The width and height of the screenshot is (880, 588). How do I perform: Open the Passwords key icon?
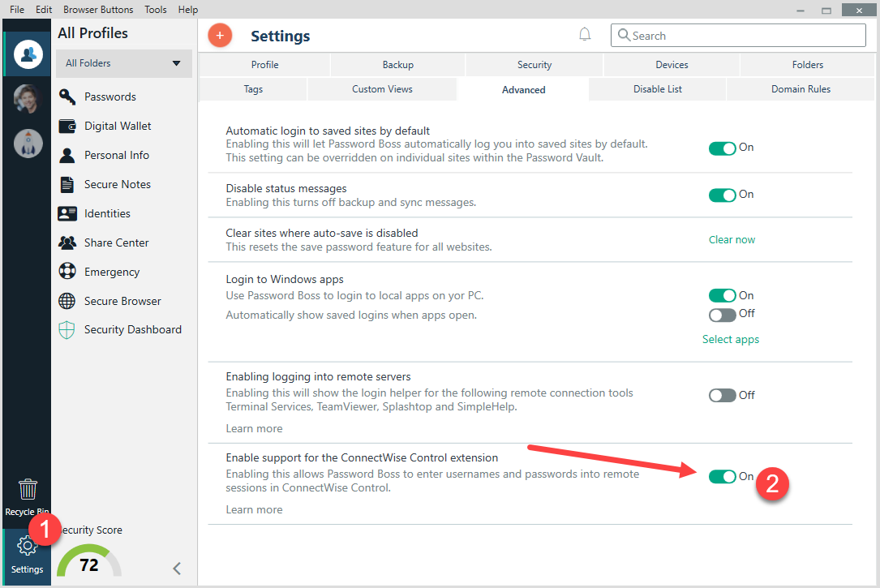pyautogui.click(x=67, y=97)
